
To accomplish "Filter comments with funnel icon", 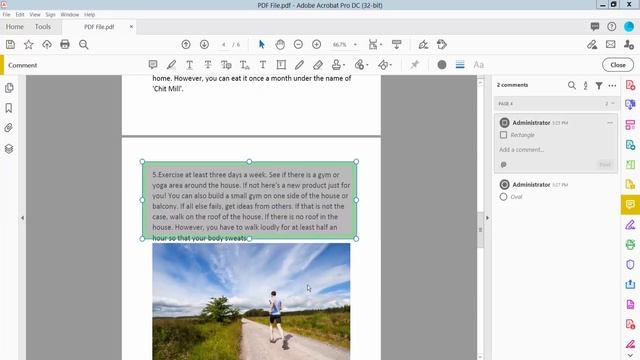I will [x=599, y=85].
